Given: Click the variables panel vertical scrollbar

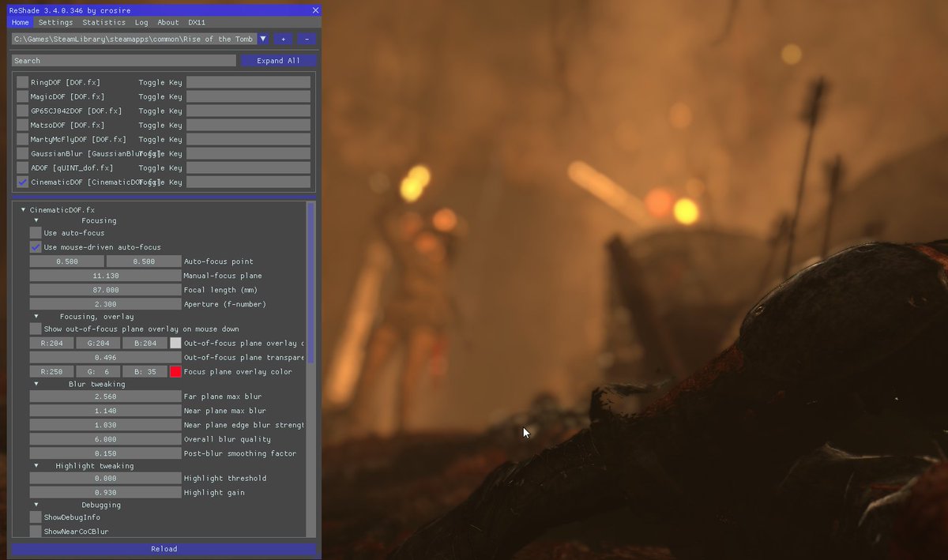Looking at the screenshot, I should [x=310, y=283].
